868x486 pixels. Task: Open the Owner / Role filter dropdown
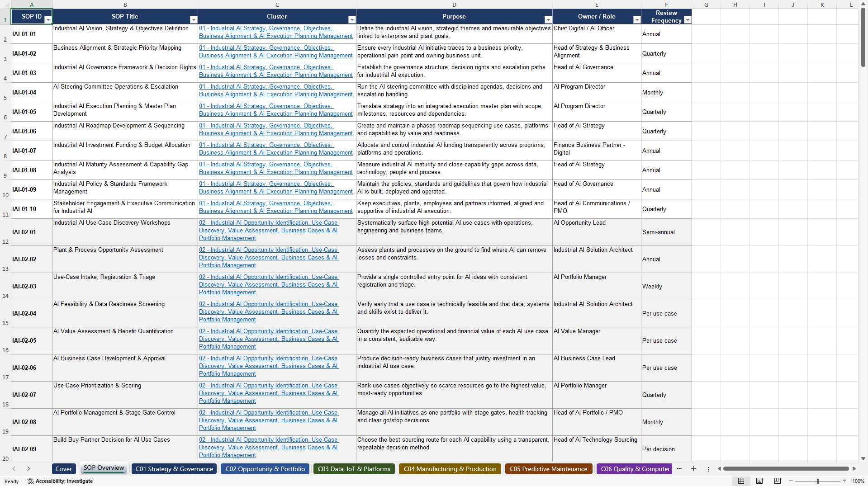[637, 20]
